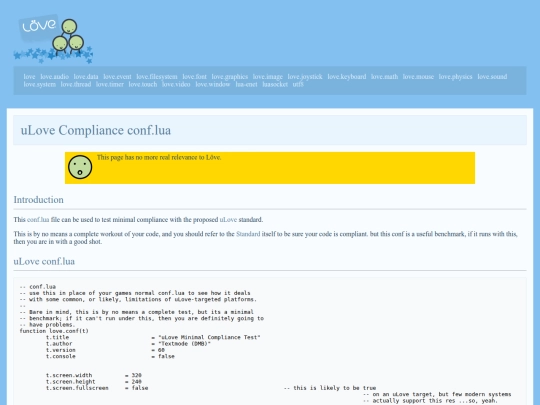Open love.image module page
The height and width of the screenshot is (405, 540).
[x=268, y=76]
